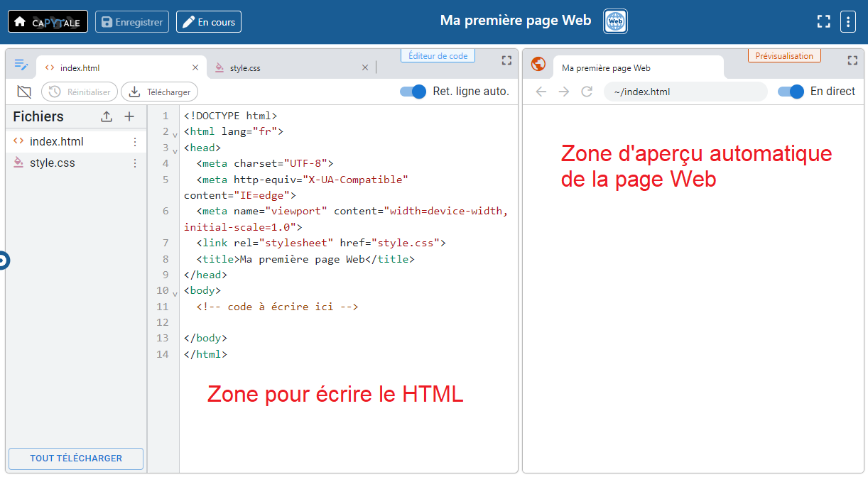Screen dimensions: 868x477
Task: Select style.css in the file list
Action: [x=75, y=163]
